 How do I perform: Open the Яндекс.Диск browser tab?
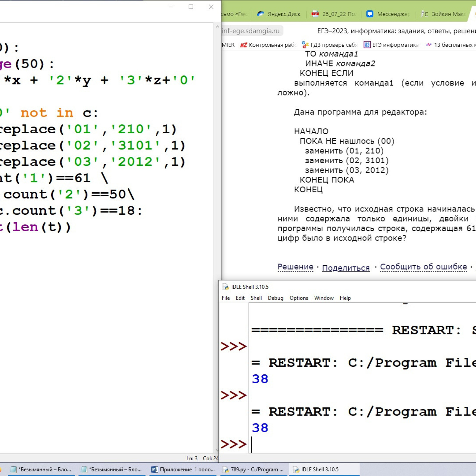tap(279, 14)
